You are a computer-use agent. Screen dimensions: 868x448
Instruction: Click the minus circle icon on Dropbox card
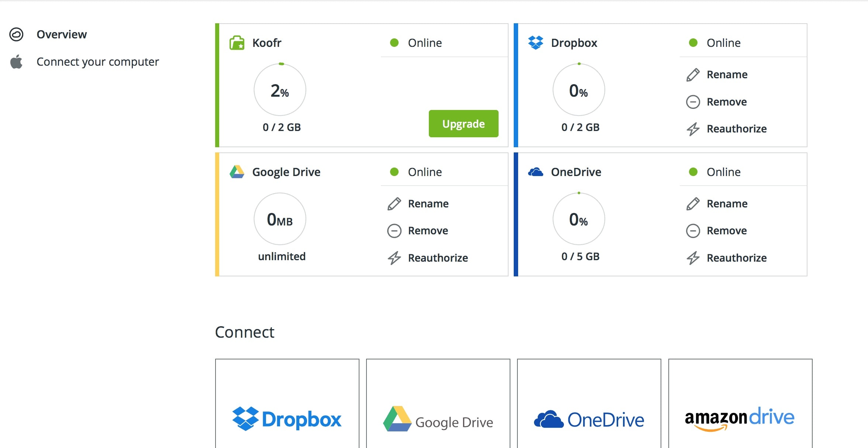pyautogui.click(x=693, y=102)
